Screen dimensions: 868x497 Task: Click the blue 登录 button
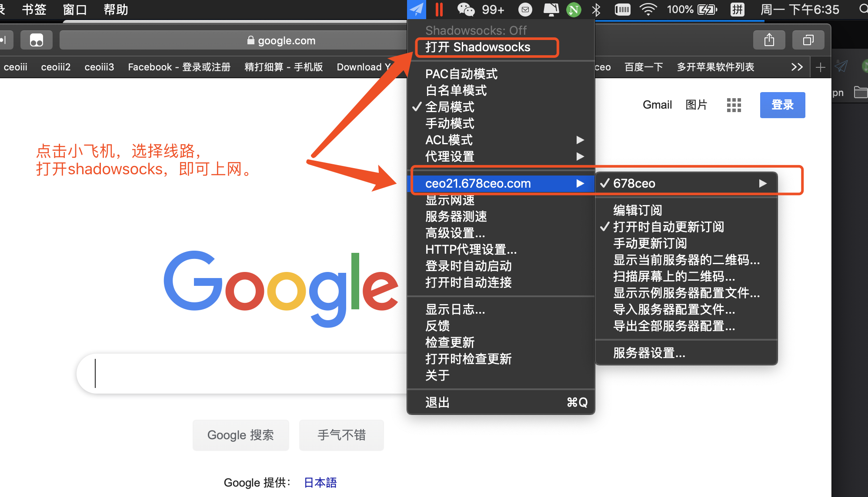tap(782, 105)
